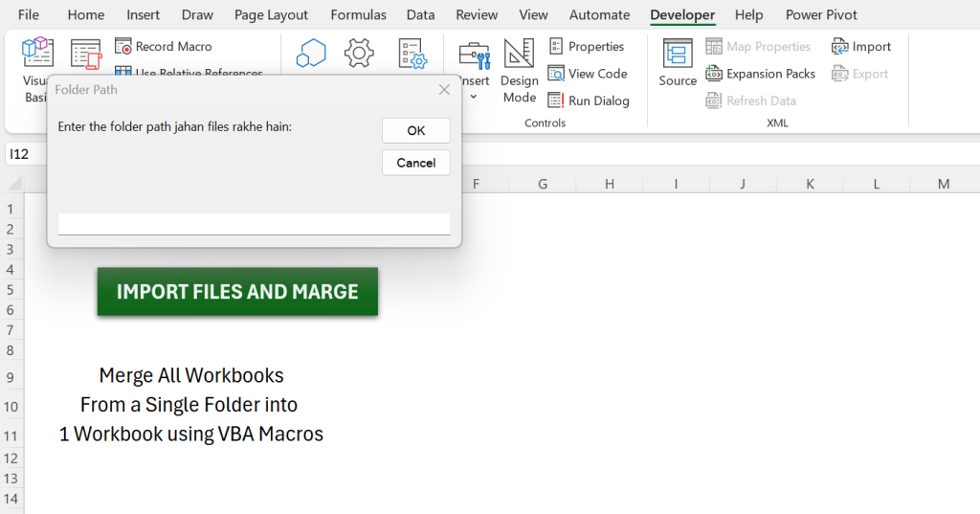This screenshot has width=980, height=514.
Task: Select row 1 header
Action: click(x=11, y=209)
